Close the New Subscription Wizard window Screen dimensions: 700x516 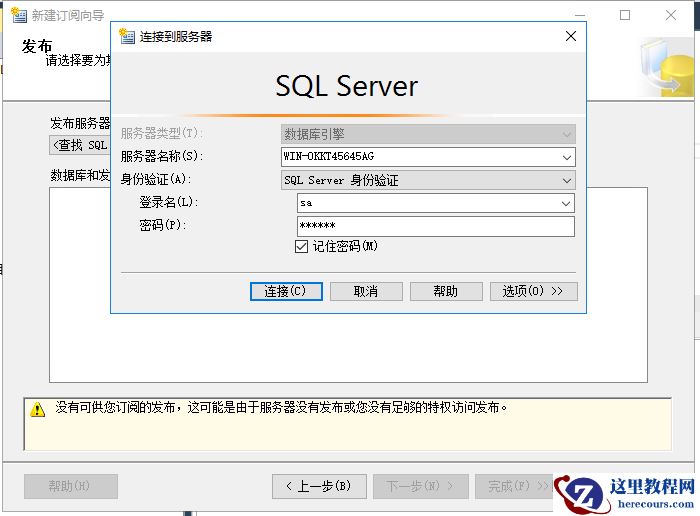click(671, 15)
